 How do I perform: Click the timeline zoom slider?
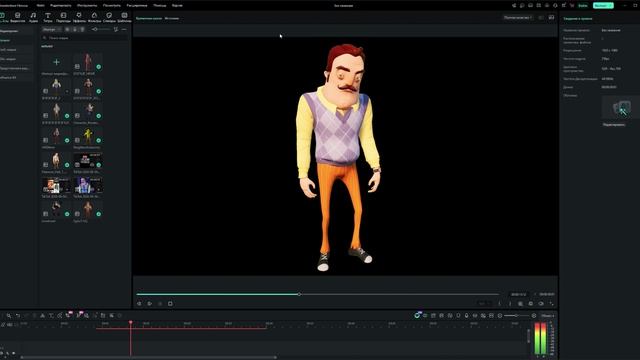tap(516, 316)
